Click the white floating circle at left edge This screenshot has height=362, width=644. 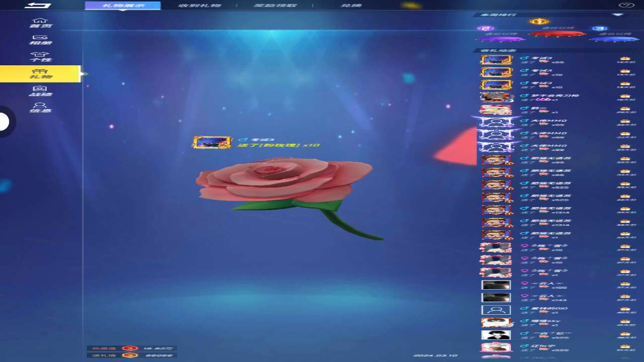tap(4, 122)
